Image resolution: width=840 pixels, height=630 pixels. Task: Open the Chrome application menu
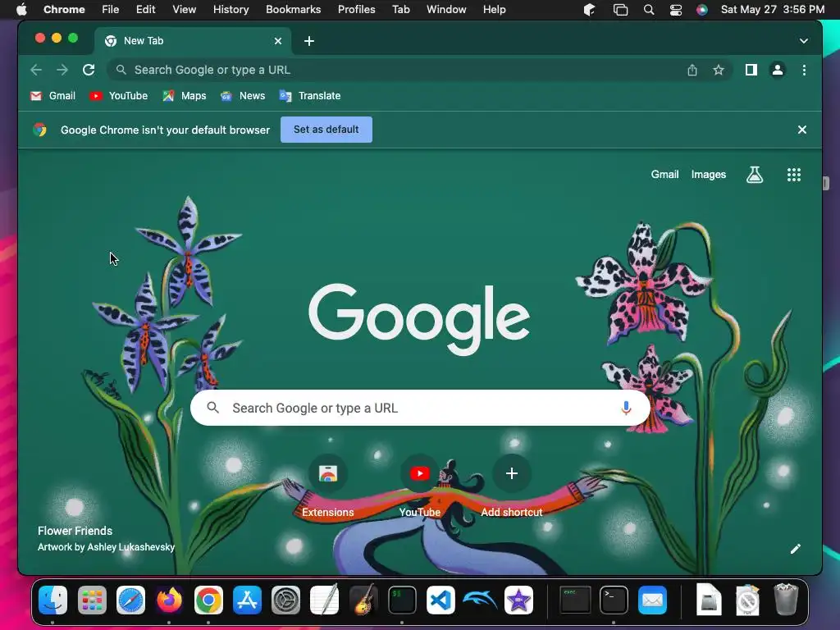click(x=64, y=10)
